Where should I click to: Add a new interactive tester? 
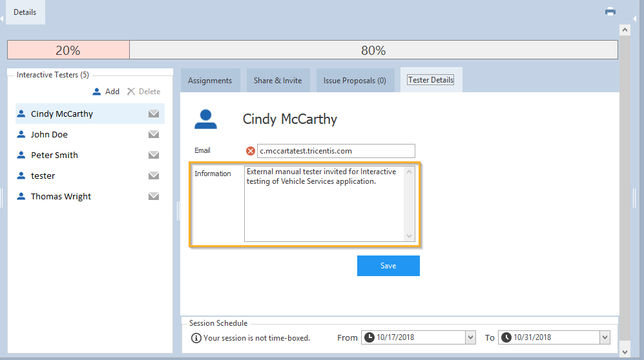coord(106,92)
